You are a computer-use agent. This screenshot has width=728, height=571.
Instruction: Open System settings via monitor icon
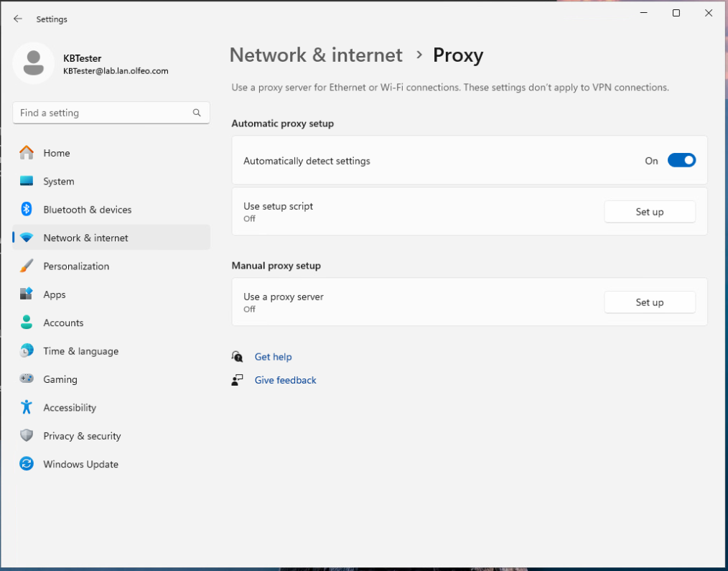tap(27, 181)
